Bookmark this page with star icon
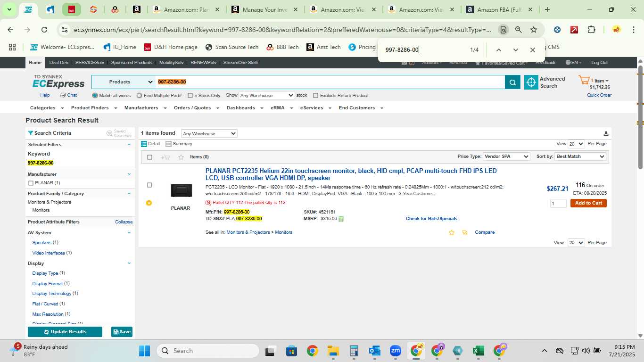The image size is (644, 362). pyautogui.click(x=534, y=30)
